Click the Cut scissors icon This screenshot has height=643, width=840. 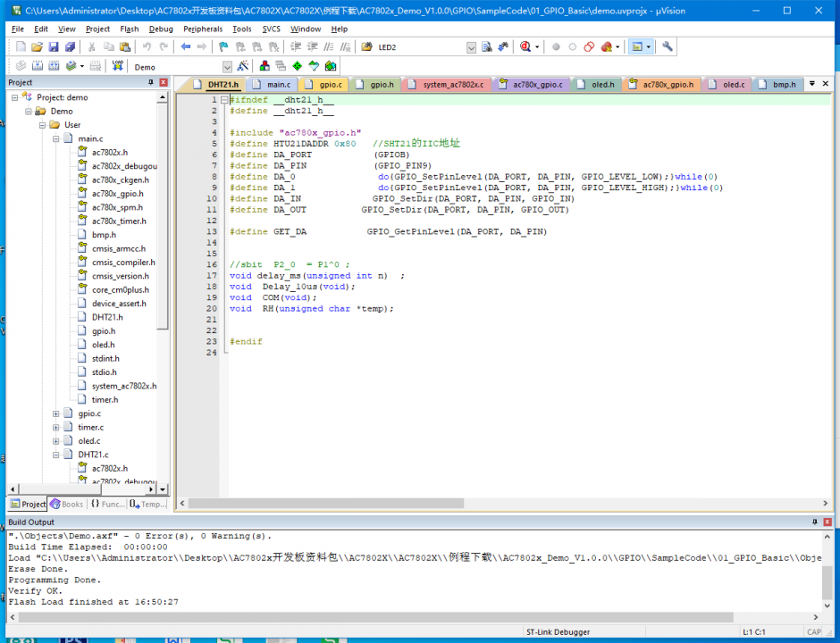point(92,47)
